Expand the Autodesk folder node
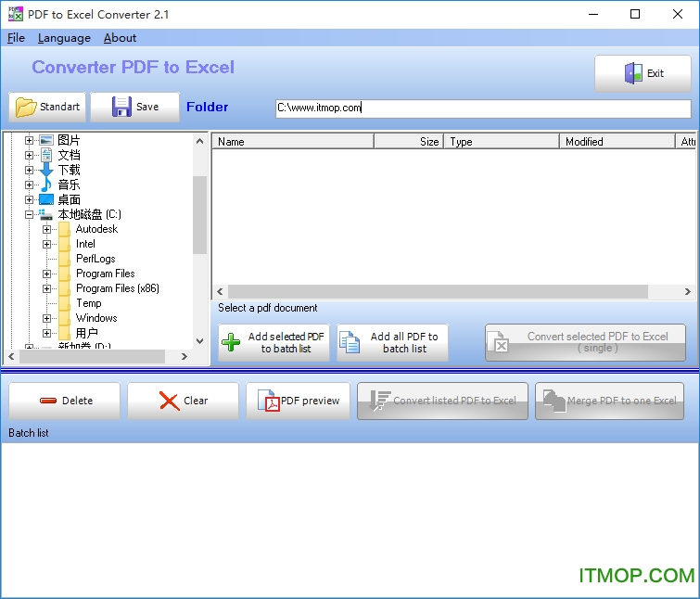700x599 pixels. click(47, 229)
